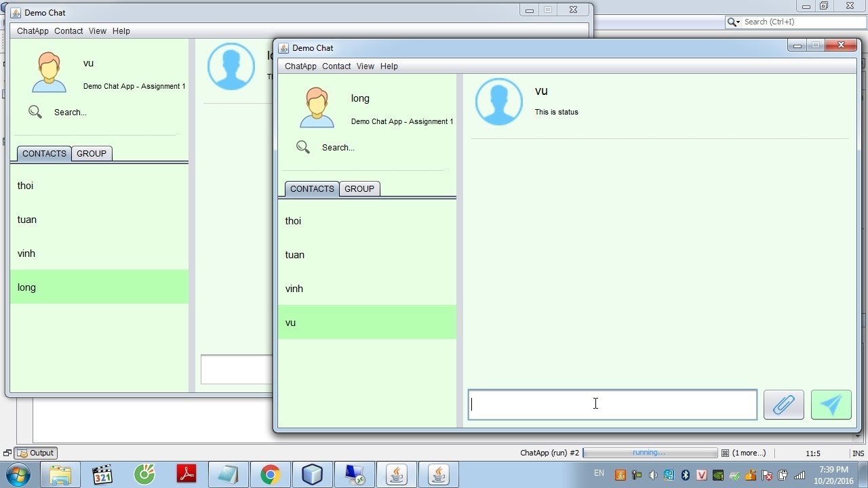Click the ChatApp (run) #2 running progress bar

tap(650, 453)
